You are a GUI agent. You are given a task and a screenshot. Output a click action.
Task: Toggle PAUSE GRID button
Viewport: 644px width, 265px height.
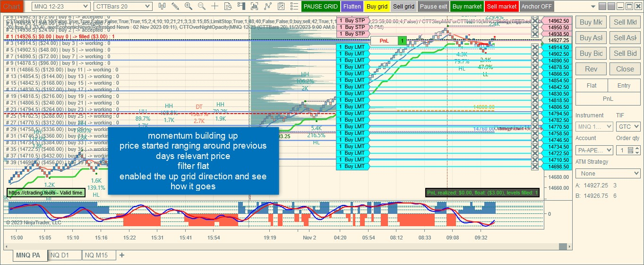click(x=321, y=7)
